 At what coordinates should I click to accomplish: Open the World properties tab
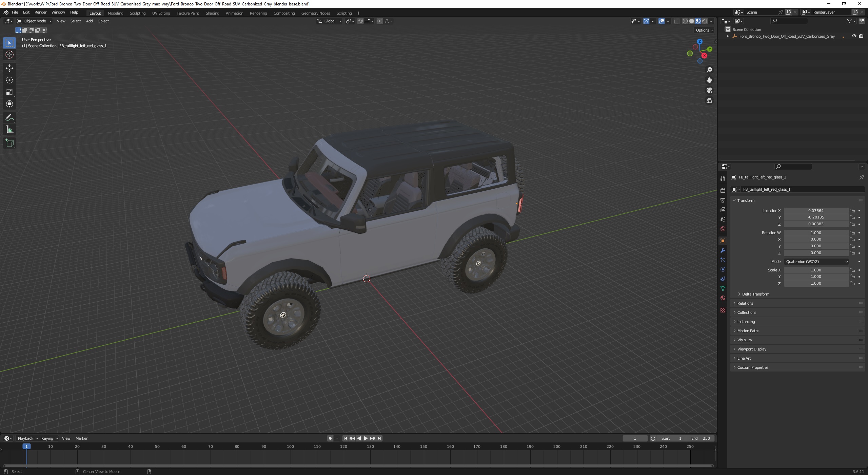click(x=723, y=229)
